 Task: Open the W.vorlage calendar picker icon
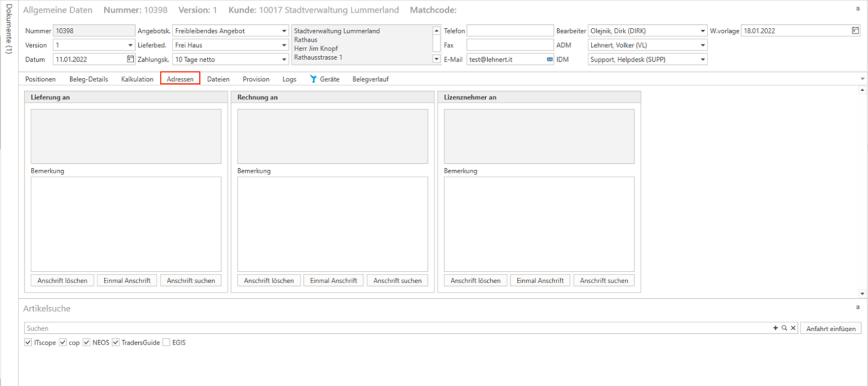tap(855, 31)
